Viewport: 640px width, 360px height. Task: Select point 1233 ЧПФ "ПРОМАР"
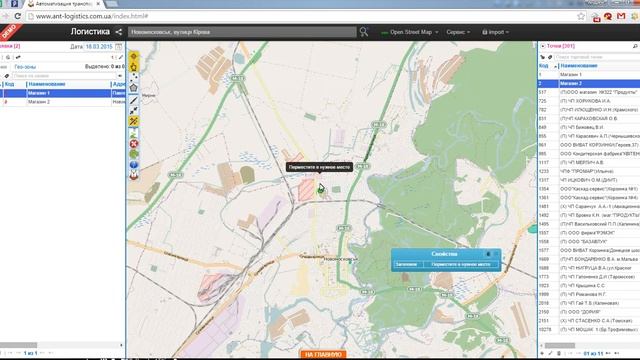tap(589, 171)
